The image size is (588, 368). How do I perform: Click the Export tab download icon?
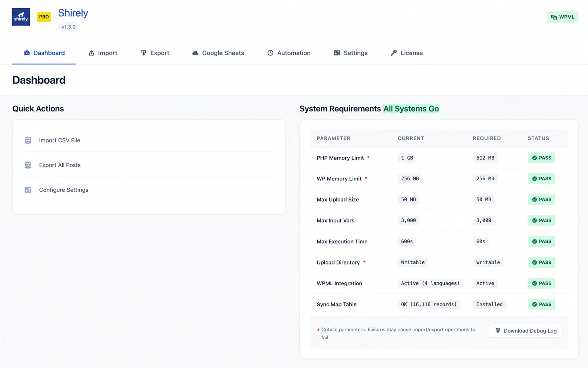pyautogui.click(x=143, y=53)
